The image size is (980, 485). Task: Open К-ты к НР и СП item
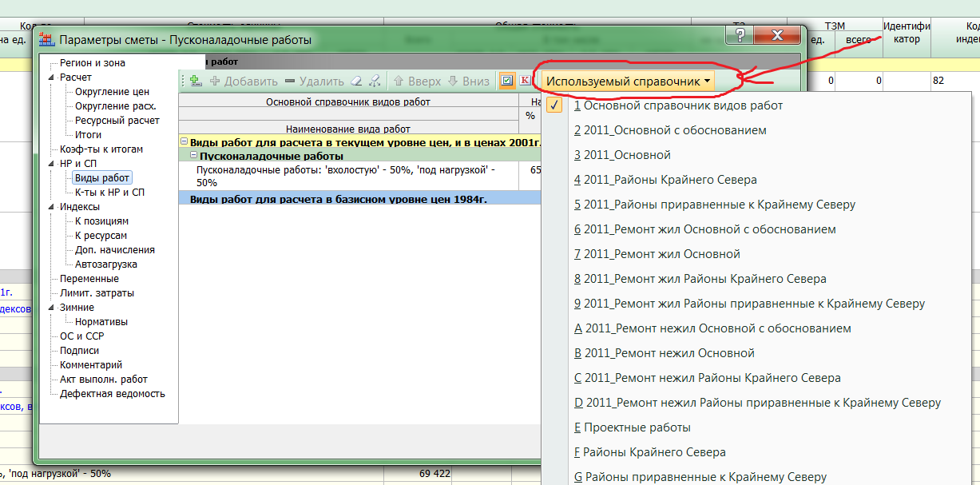click(110, 193)
